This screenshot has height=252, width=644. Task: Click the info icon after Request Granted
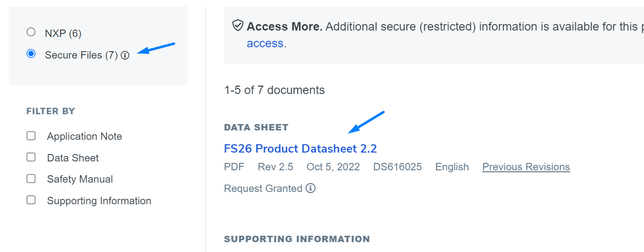pyautogui.click(x=310, y=189)
